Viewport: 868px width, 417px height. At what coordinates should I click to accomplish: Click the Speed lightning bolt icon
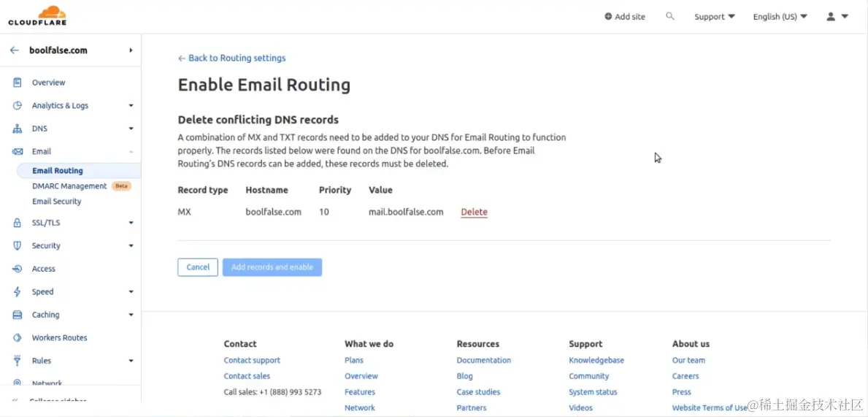pyautogui.click(x=18, y=291)
